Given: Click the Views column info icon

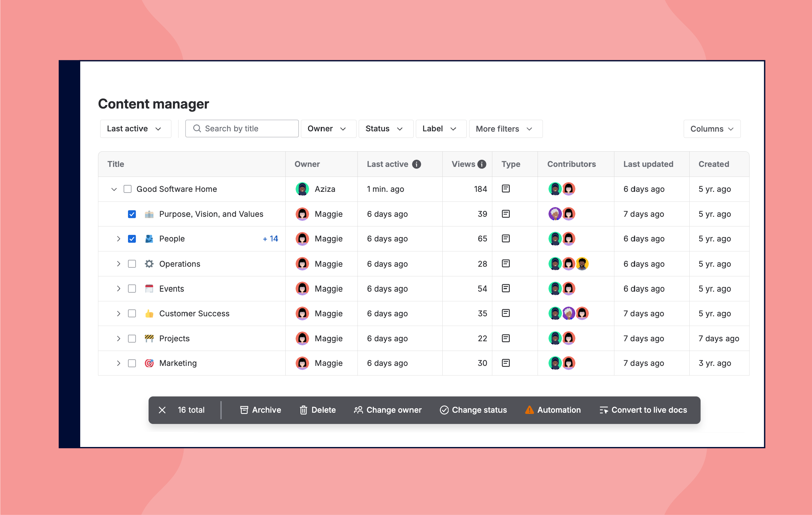Looking at the screenshot, I should 482,164.
